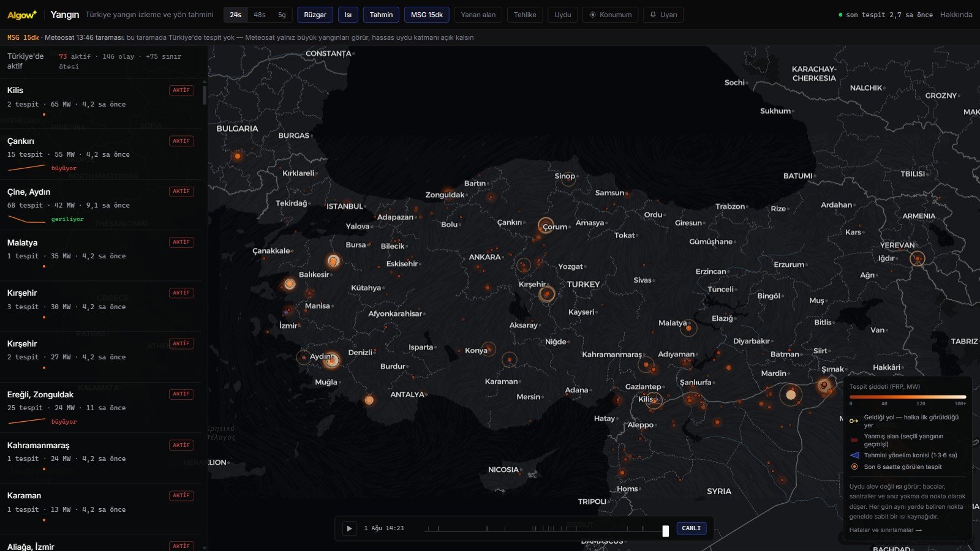Viewport: 980px width, 551px height.
Task: Select the ringed fire marker beside Konya
Action: click(x=489, y=350)
